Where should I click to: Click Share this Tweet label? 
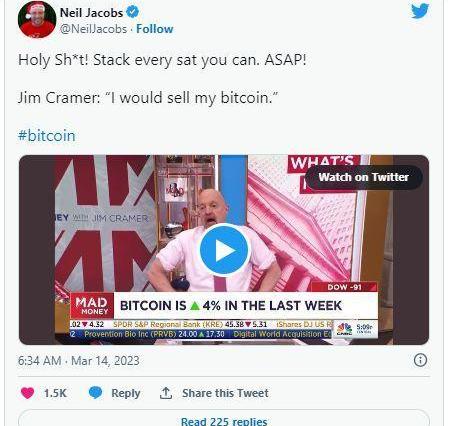[x=225, y=393]
